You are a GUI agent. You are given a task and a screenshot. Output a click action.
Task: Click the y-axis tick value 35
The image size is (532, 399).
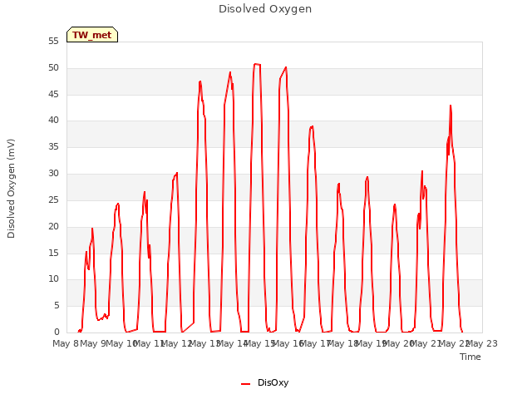(x=53, y=147)
